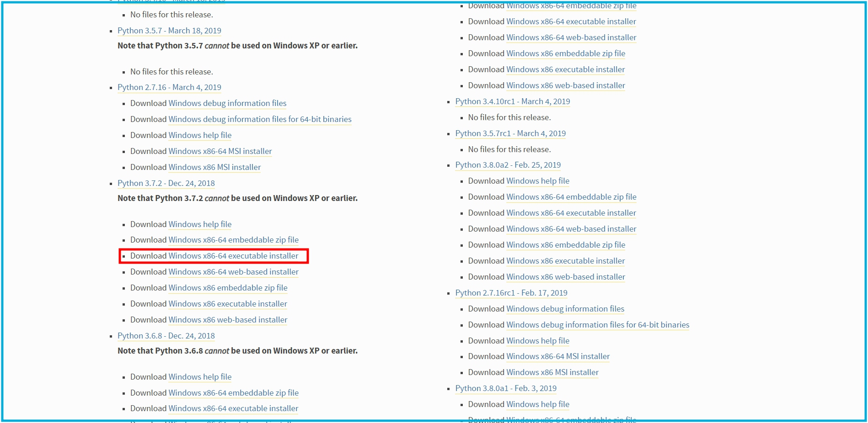
Task: Click 'No files for this release.' under Python 3.4.10rc1
Action: click(x=509, y=117)
